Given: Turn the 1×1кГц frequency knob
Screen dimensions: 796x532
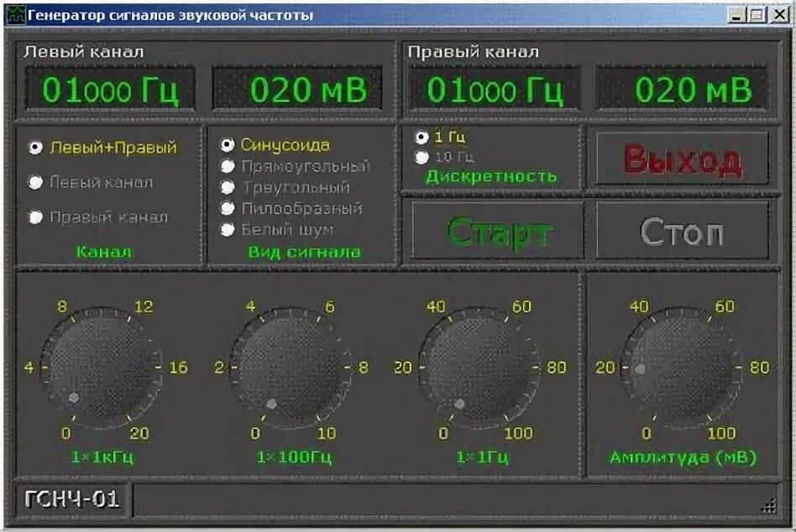Looking at the screenshot, I should tap(101, 367).
